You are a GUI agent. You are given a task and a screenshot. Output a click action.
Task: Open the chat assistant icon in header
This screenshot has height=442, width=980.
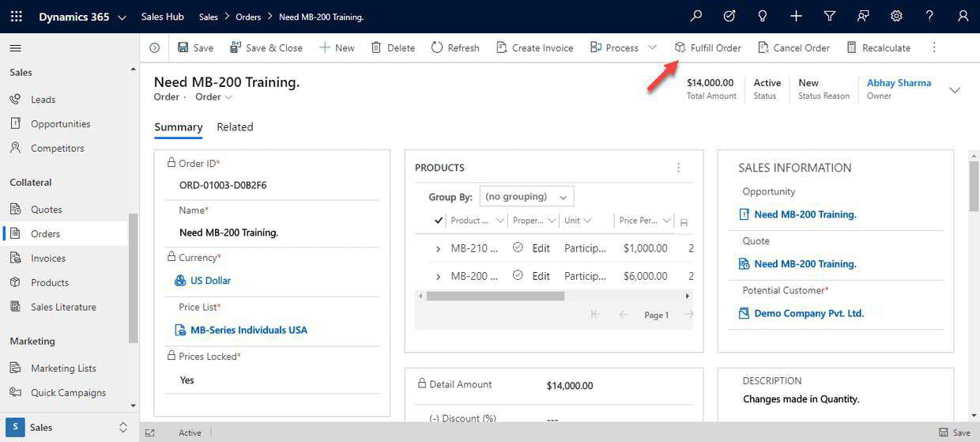863,16
